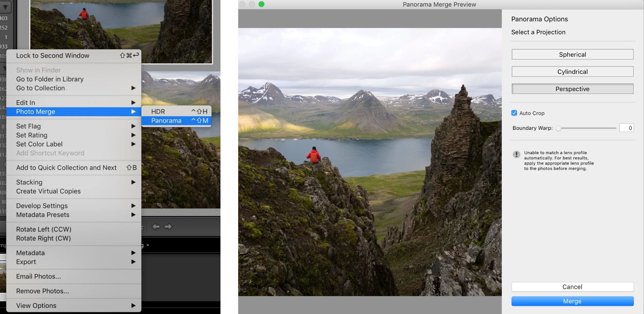Select the Cylindrical projection

coord(572,72)
